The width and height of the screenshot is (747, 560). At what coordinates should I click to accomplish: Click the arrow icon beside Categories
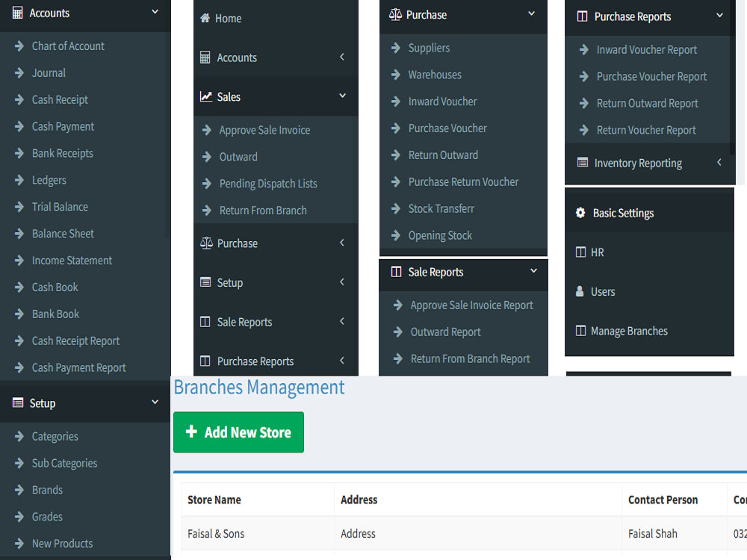[19, 436]
